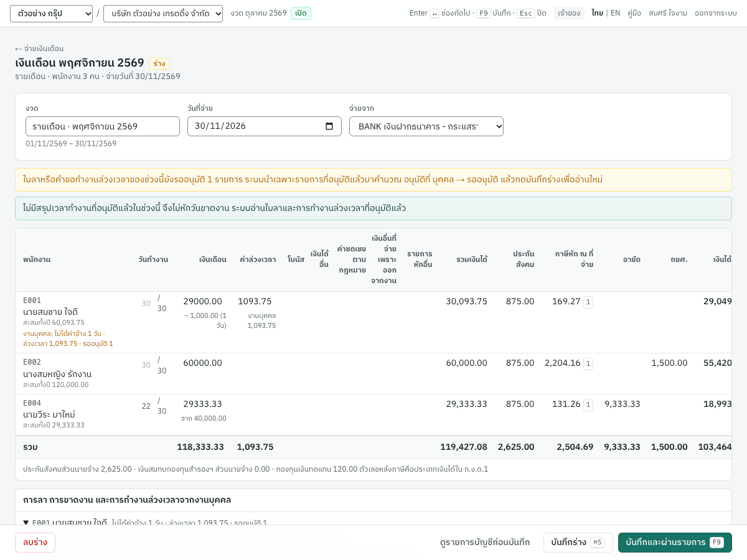Image resolution: width=747 pixels, height=560 pixels.
Task: Open the ตัวอย่าง กรุ๊ป group dropdown
Action: [51, 14]
